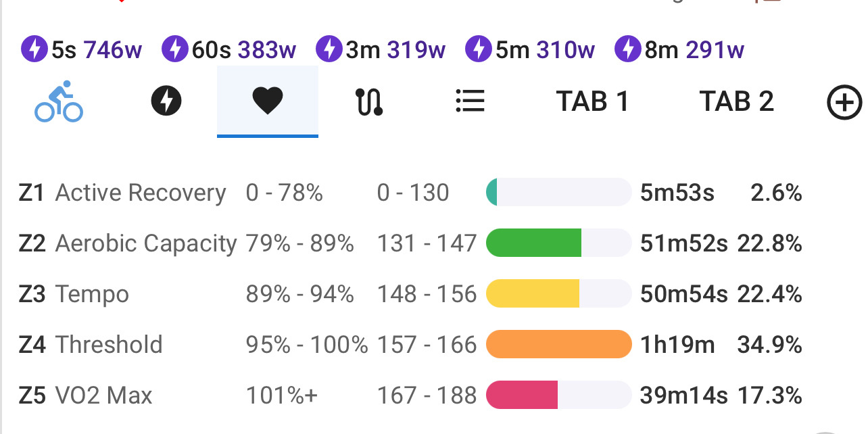Tap the 60s 383w power badge
Viewport: 868px width, 434px height.
coord(228,49)
